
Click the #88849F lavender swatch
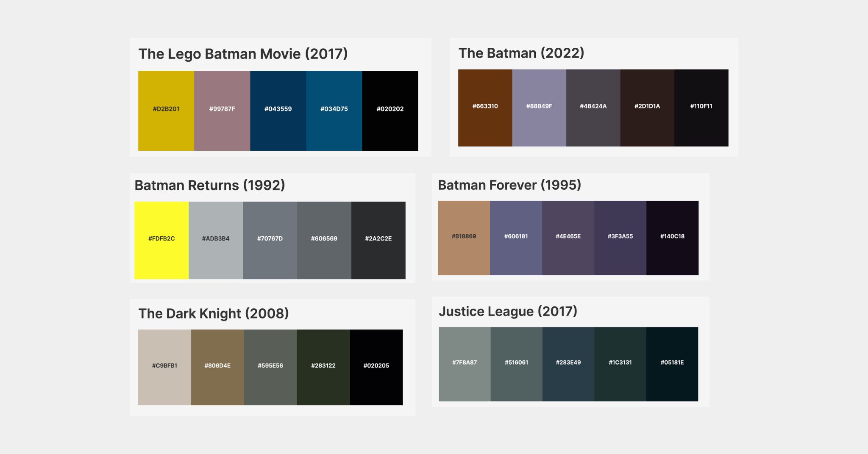(539, 107)
